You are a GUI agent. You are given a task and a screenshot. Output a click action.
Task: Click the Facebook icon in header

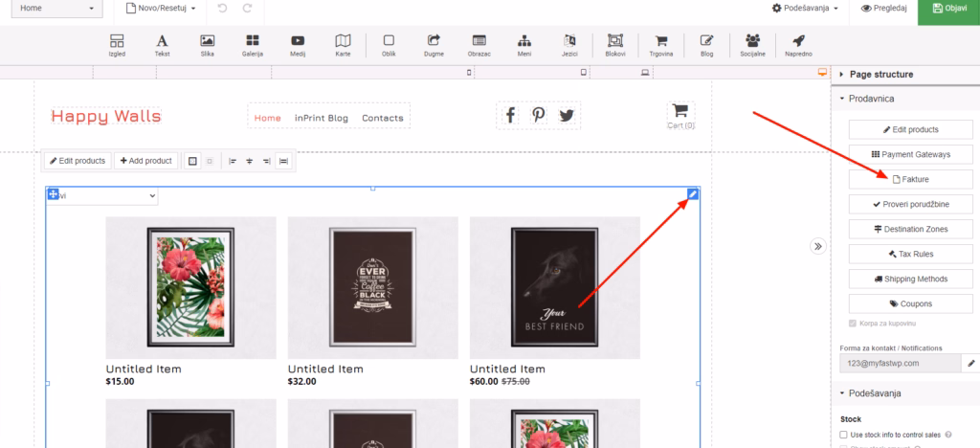[510, 115]
